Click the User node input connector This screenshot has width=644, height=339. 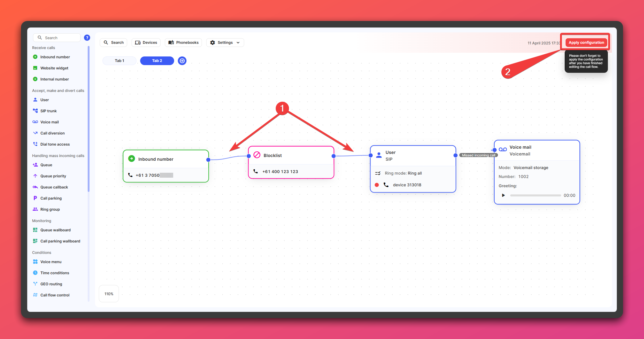(371, 155)
